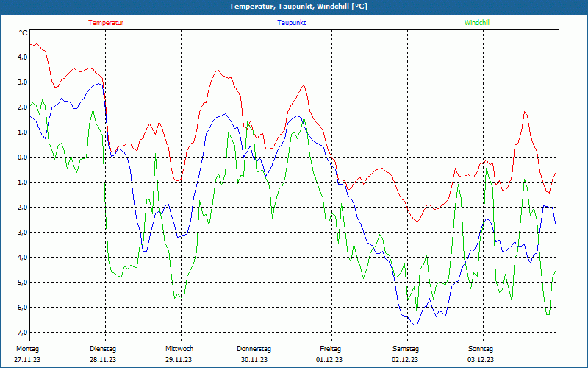The height and width of the screenshot is (368, 588).
Task: Click the Montag day label
Action: tap(27, 349)
